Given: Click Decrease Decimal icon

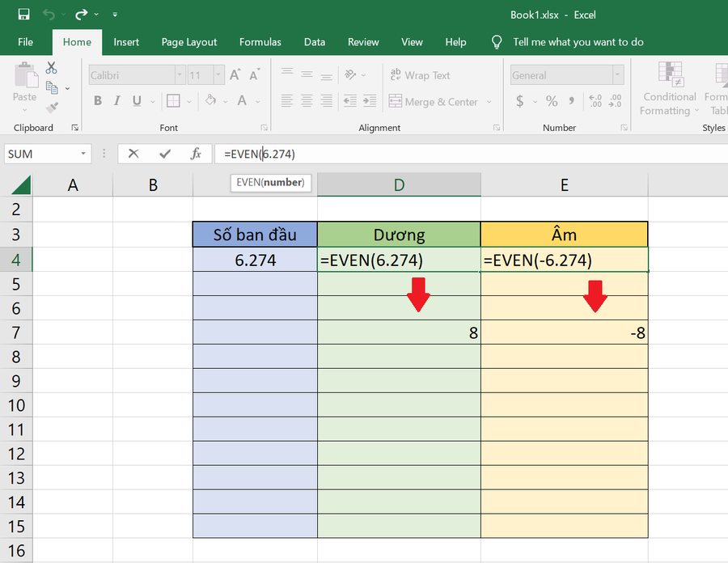Looking at the screenshot, I should pos(616,100).
